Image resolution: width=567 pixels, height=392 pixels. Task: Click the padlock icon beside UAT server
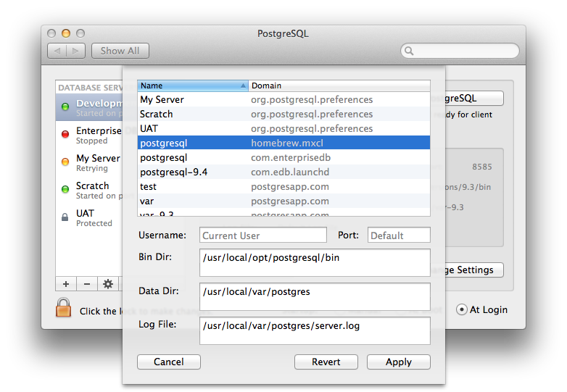[x=65, y=217]
